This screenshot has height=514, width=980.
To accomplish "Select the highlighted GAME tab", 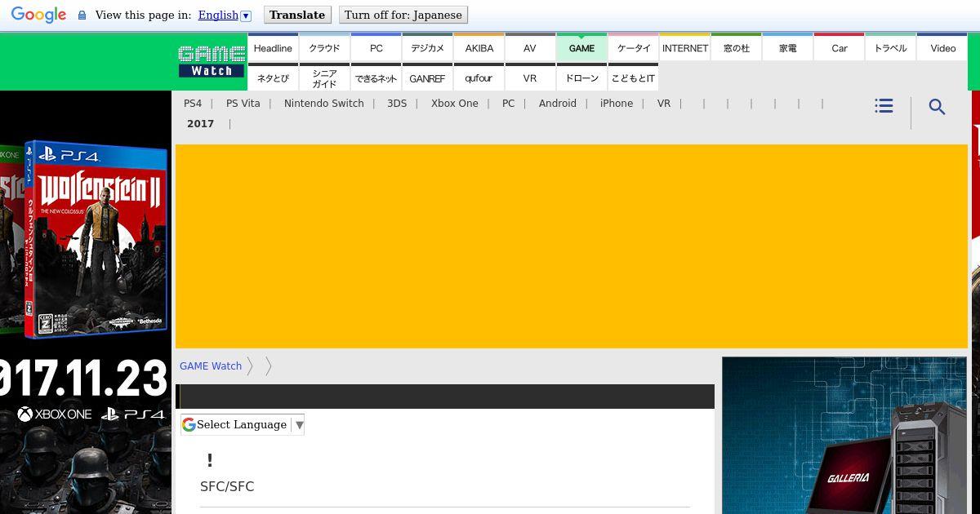I will 581,47.
